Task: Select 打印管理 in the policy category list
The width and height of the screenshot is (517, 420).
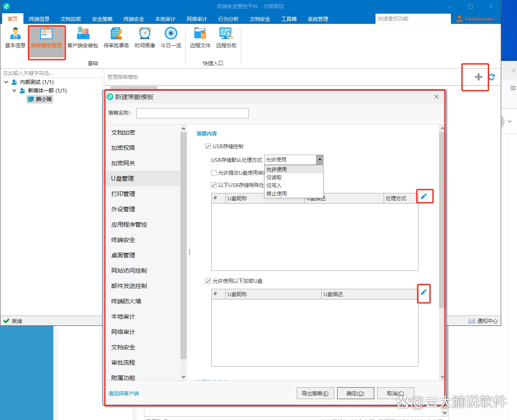Action: point(123,194)
